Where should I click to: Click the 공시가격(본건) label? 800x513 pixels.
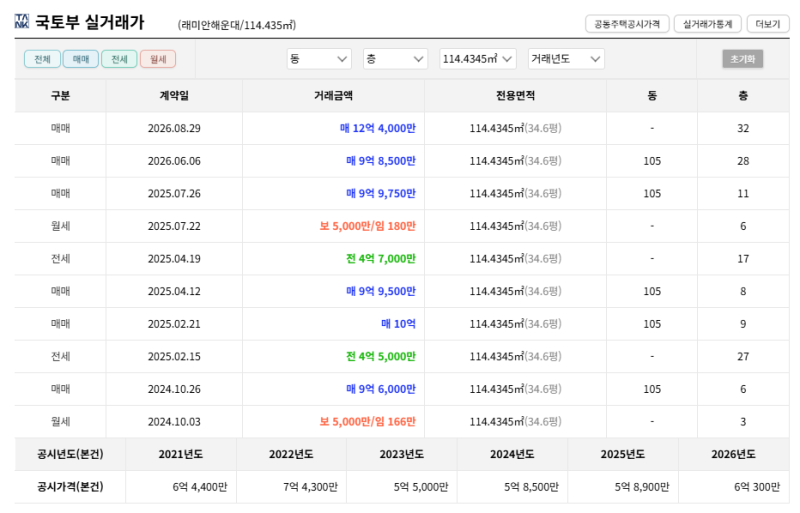coord(70,487)
